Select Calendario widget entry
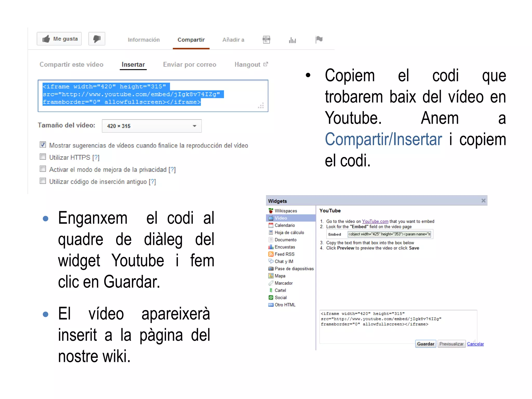This screenshot has width=532, height=399. tap(291, 225)
